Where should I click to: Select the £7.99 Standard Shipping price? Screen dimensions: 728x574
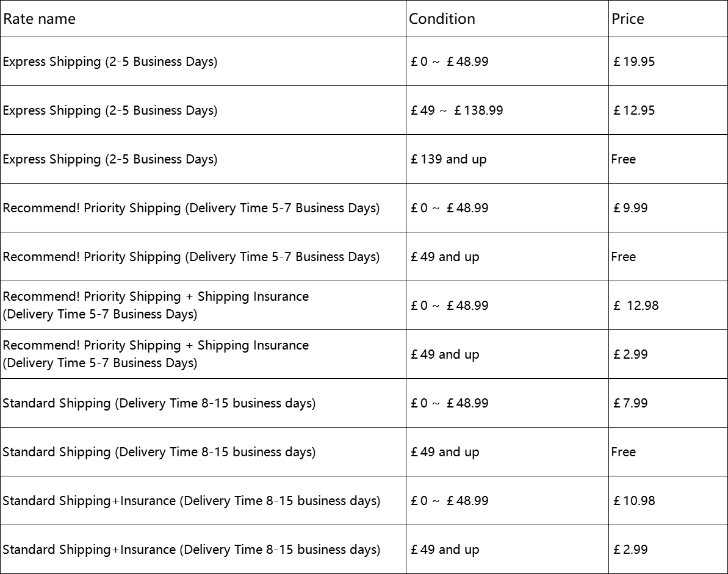tap(630, 403)
